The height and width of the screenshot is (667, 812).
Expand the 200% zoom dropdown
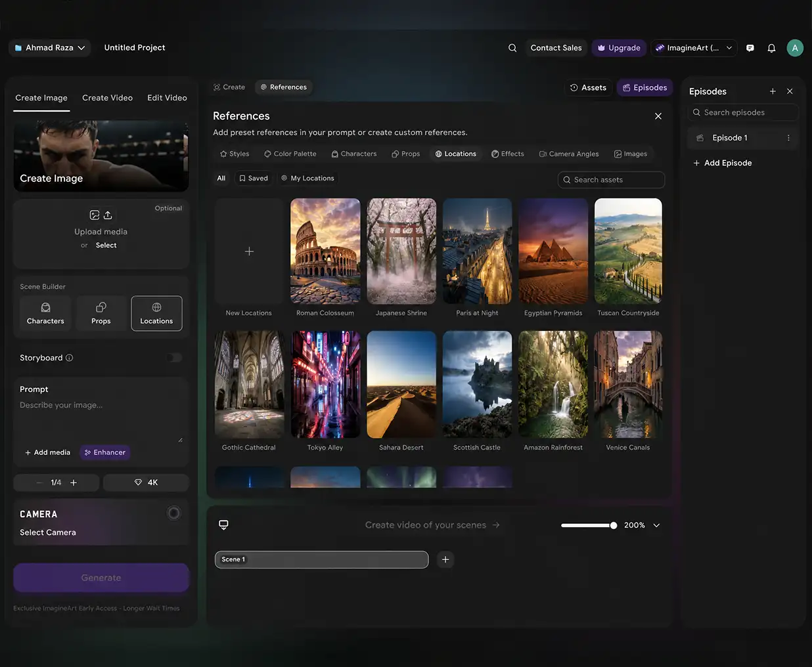[656, 525]
